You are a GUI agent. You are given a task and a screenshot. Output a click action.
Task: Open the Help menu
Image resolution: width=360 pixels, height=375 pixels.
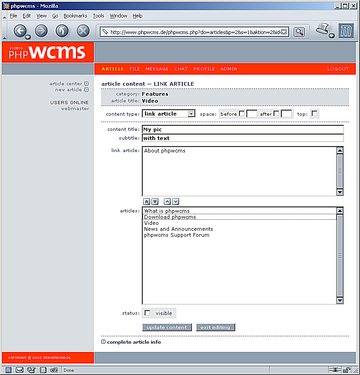click(x=137, y=16)
